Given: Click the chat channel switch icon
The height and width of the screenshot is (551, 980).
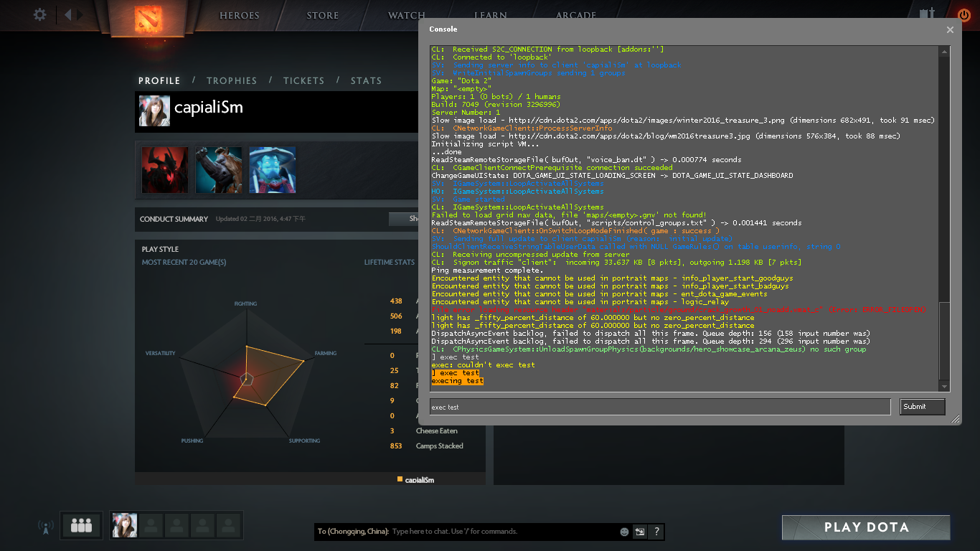Looking at the screenshot, I should (639, 532).
